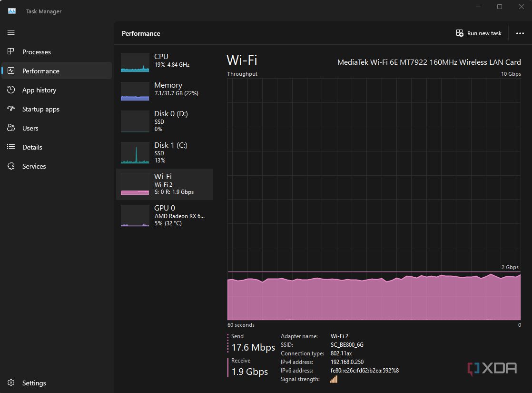Open the Startup apps page

click(57, 109)
